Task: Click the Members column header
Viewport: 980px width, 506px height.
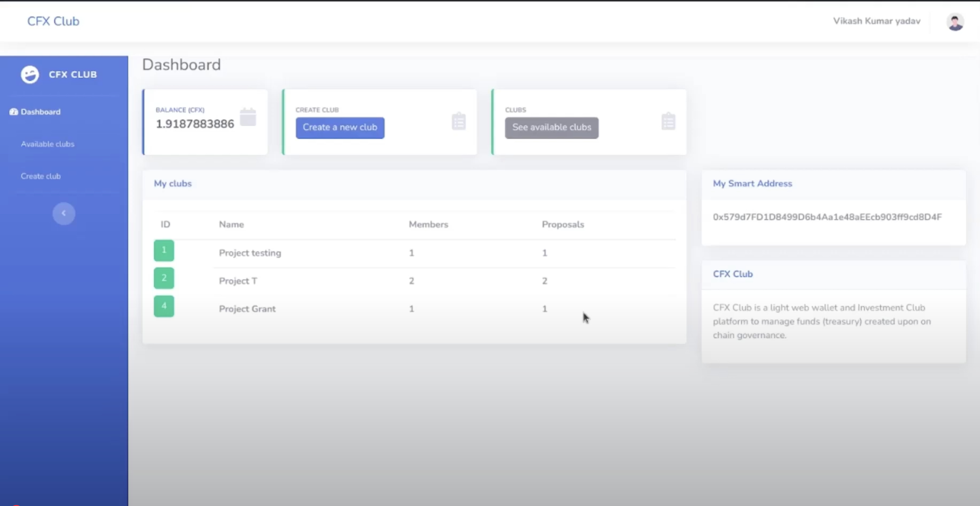Action: 428,225
